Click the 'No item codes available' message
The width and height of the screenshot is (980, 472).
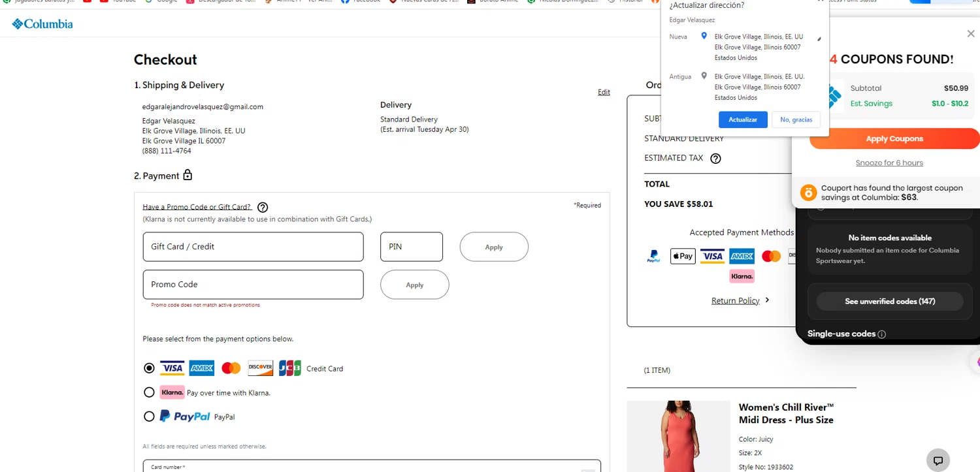click(x=890, y=238)
